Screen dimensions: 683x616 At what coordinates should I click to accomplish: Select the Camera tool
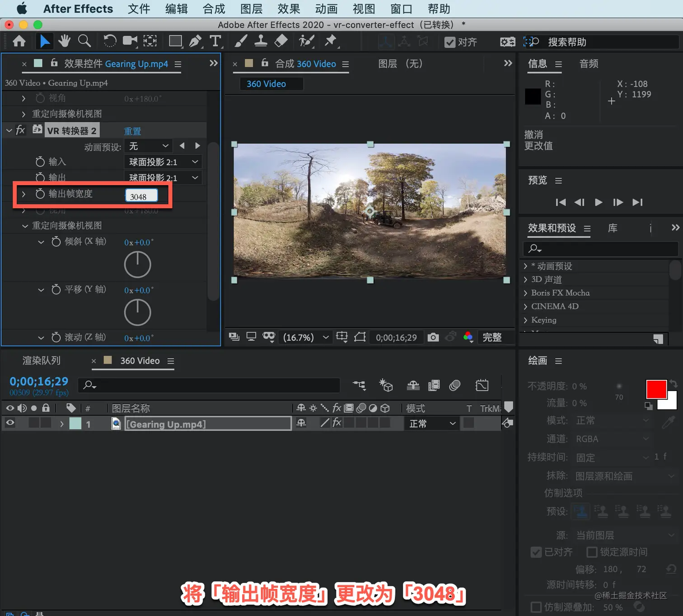[x=130, y=41]
